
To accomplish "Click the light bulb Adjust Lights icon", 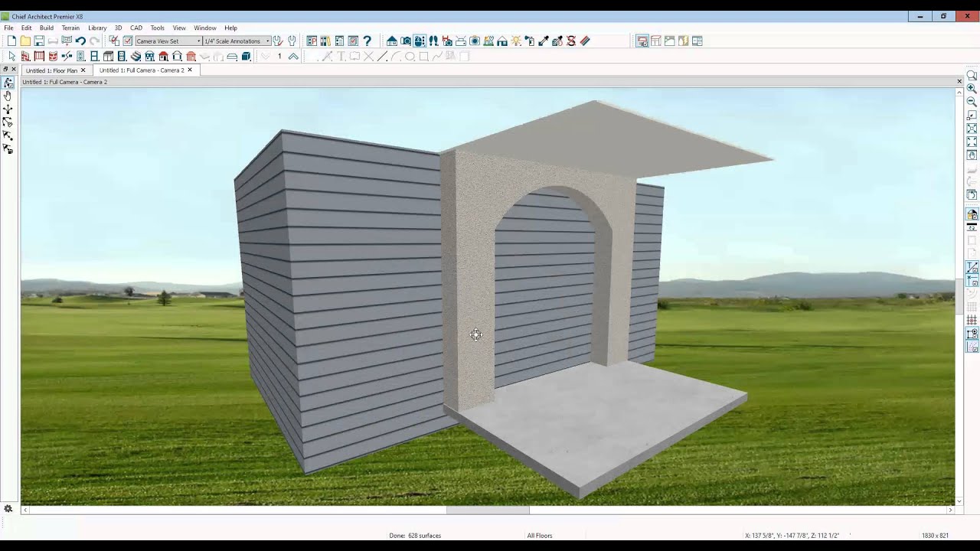I will tap(516, 41).
